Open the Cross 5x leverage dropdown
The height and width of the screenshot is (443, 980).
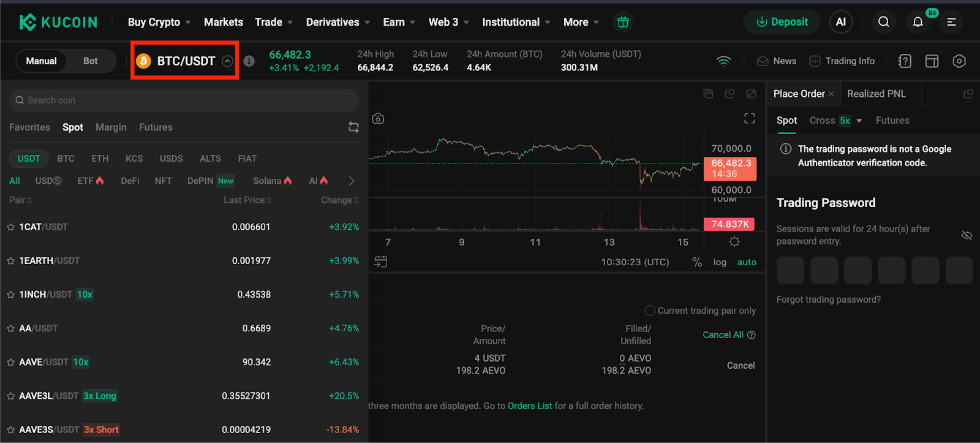(x=859, y=121)
